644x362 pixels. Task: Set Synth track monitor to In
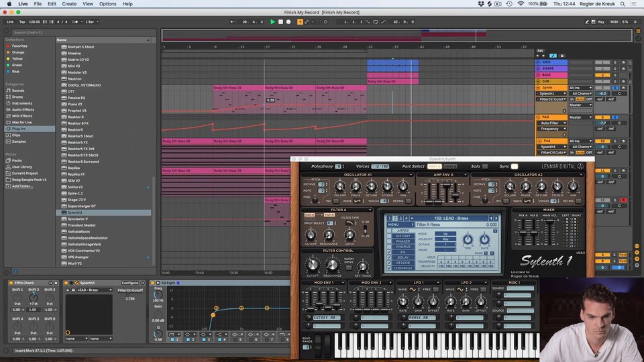pos(572,99)
